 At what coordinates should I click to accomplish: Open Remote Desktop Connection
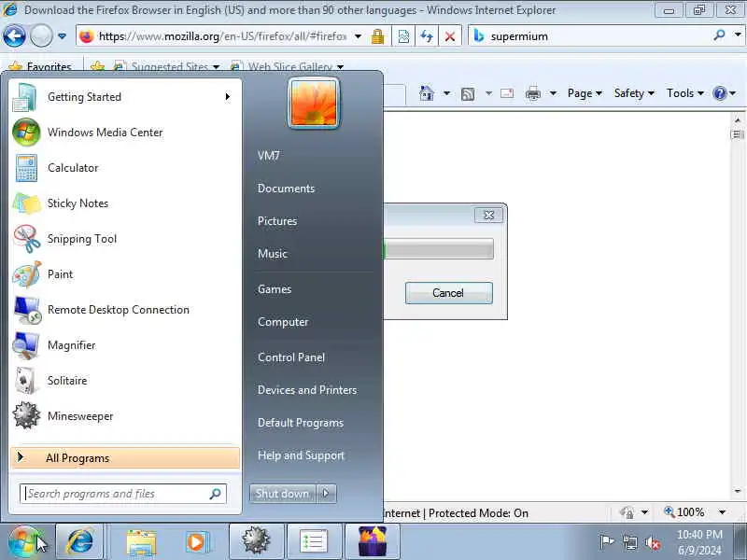pos(124,310)
